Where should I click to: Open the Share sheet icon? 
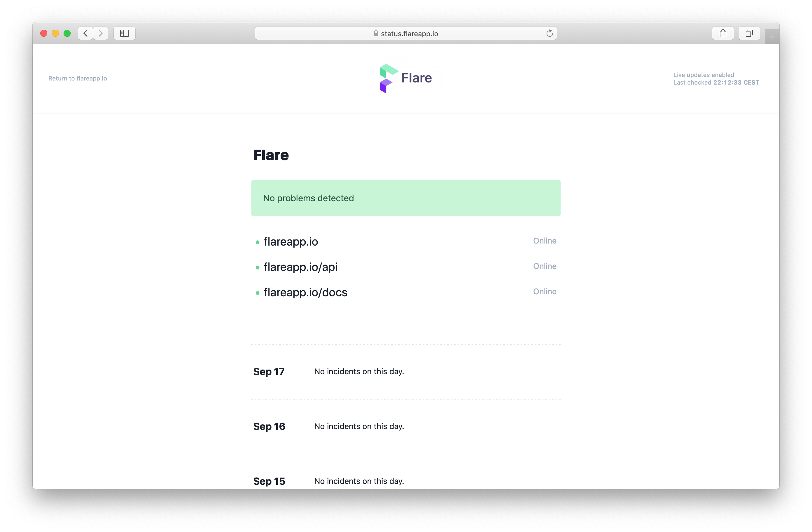[723, 33]
